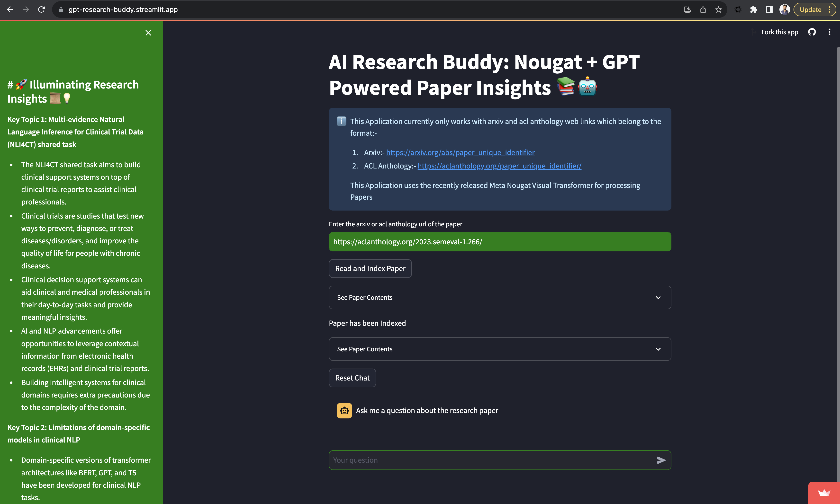Click the paper URL input field

(500, 241)
